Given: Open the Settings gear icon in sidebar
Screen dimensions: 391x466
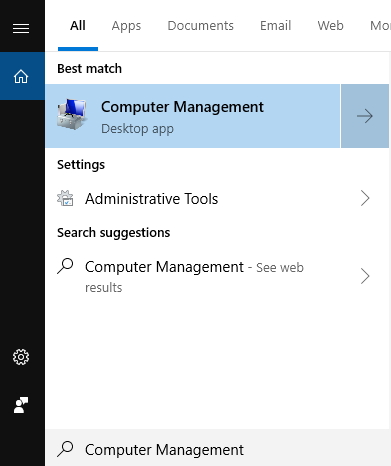Looking at the screenshot, I should pos(21,357).
